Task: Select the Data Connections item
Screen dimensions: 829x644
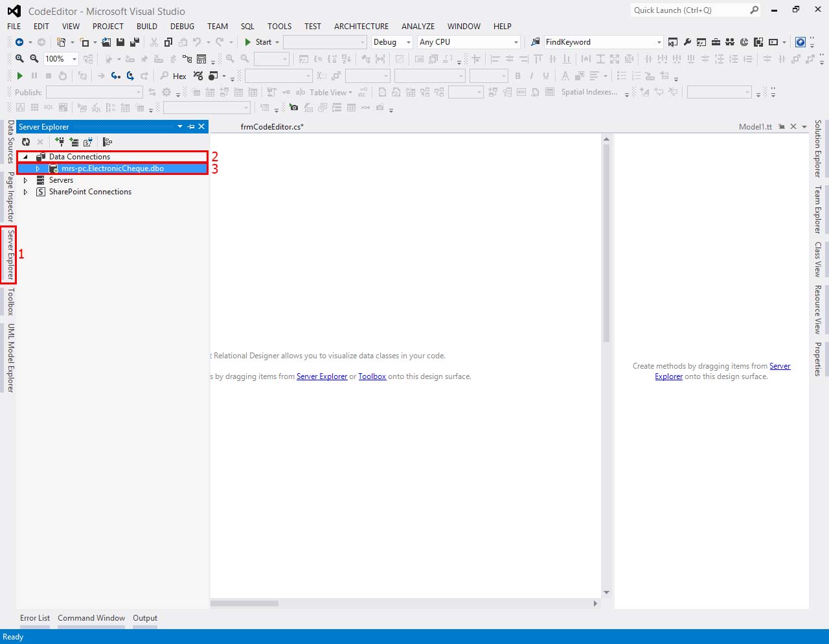Action: (80, 157)
